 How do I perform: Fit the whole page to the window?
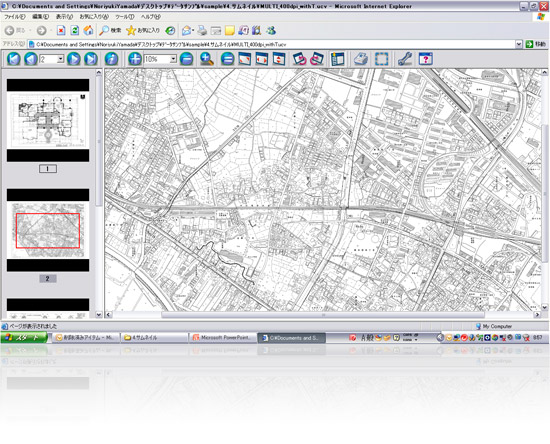[x=245, y=59]
